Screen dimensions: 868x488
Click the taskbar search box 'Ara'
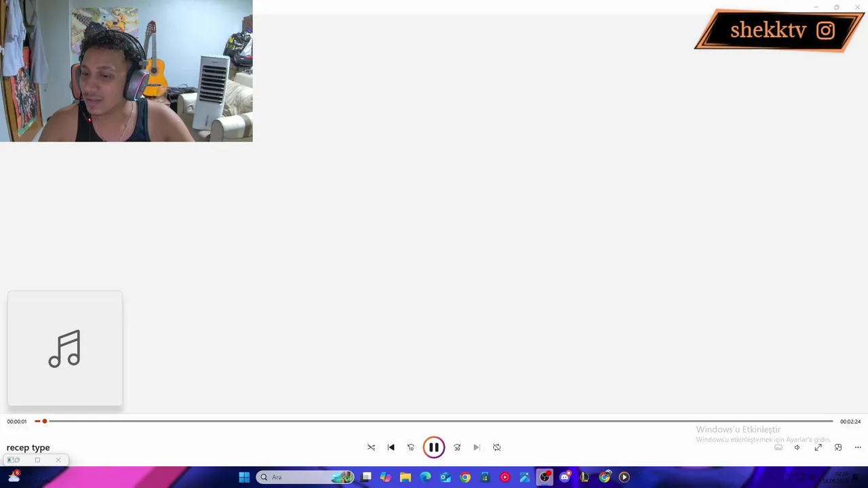coord(305,477)
